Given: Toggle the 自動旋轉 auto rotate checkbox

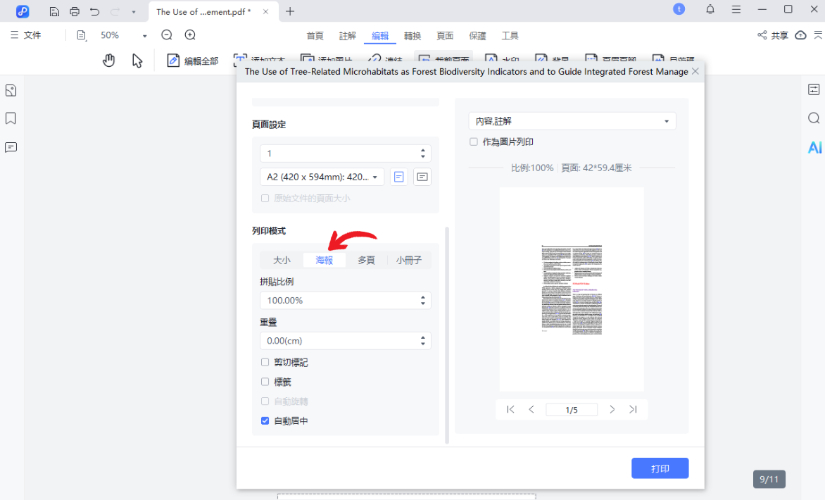Looking at the screenshot, I should tap(265, 401).
